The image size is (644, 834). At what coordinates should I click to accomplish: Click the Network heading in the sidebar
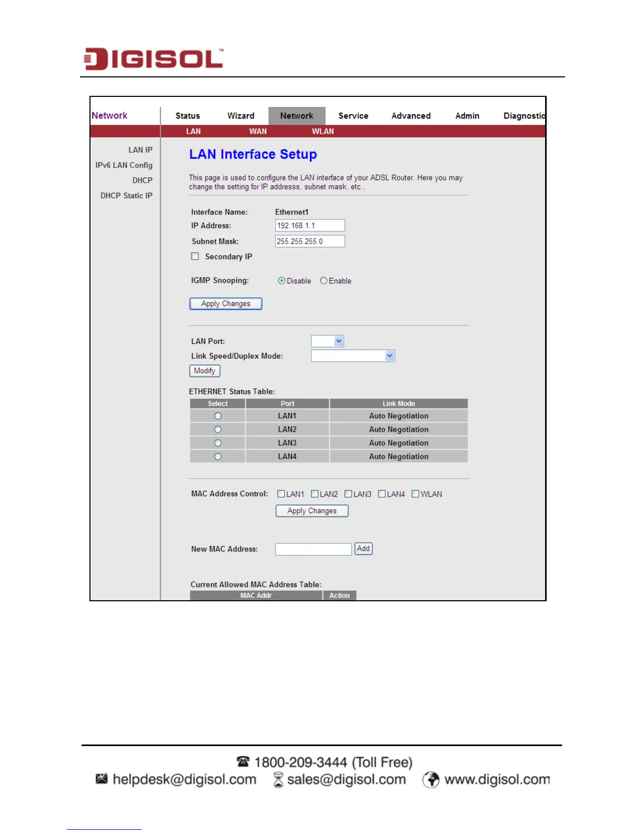[x=109, y=116]
